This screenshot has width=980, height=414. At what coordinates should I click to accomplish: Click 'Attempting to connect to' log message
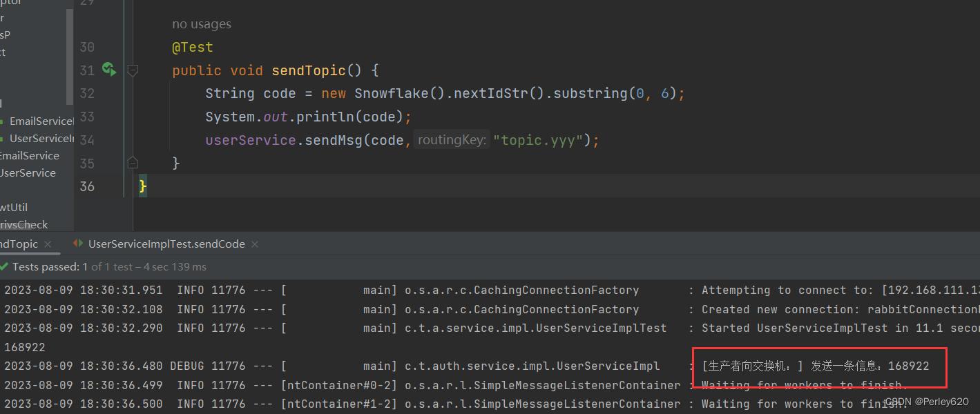[x=840, y=290]
